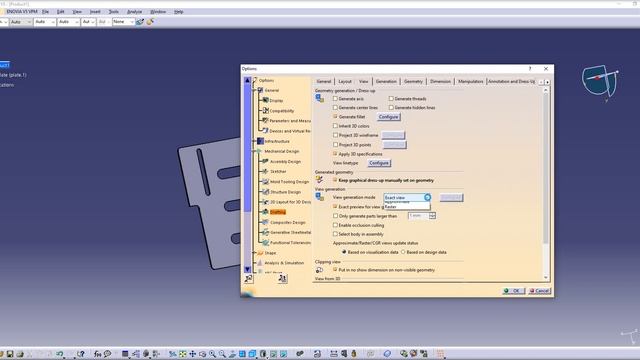Click the Assembly Design icon in tree
The width and height of the screenshot is (640, 360).
(x=265, y=161)
